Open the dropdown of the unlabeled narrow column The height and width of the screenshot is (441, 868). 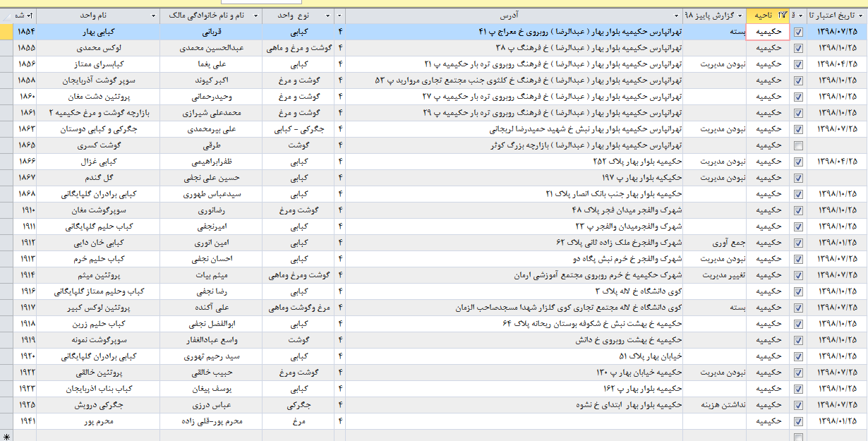(340, 16)
